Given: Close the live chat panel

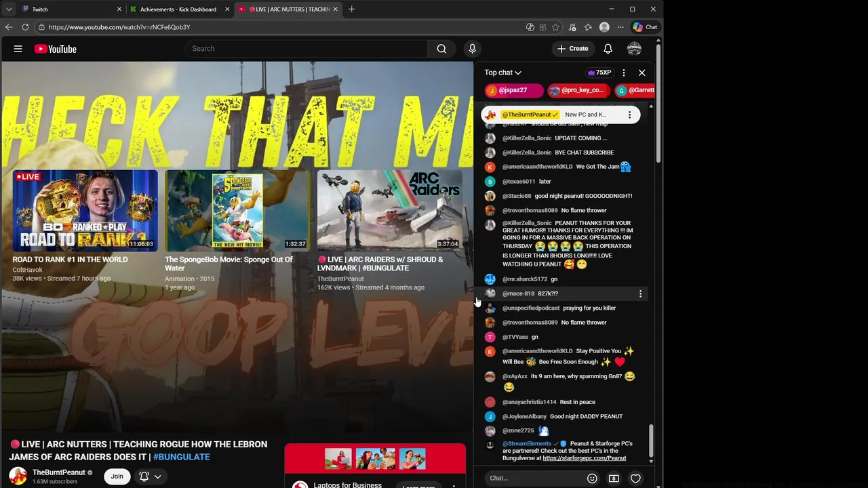Looking at the screenshot, I should coord(642,73).
